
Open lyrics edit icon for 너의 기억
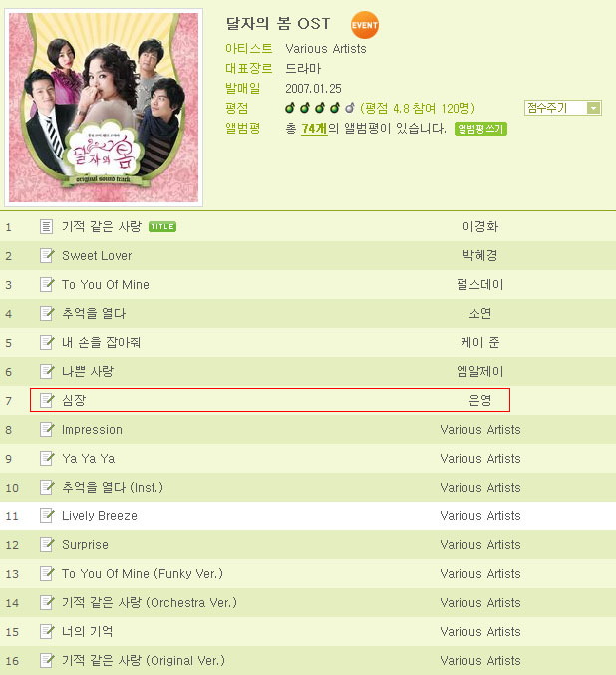(47, 631)
